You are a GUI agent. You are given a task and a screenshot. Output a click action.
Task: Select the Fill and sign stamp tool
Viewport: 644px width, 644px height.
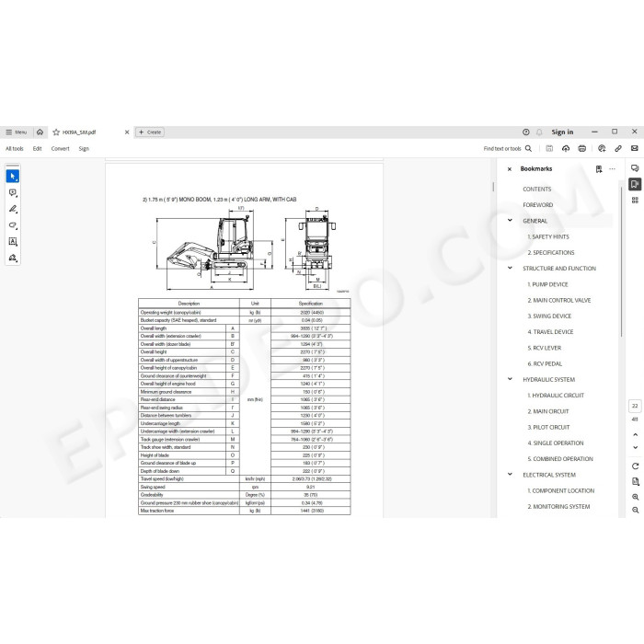pos(13,258)
